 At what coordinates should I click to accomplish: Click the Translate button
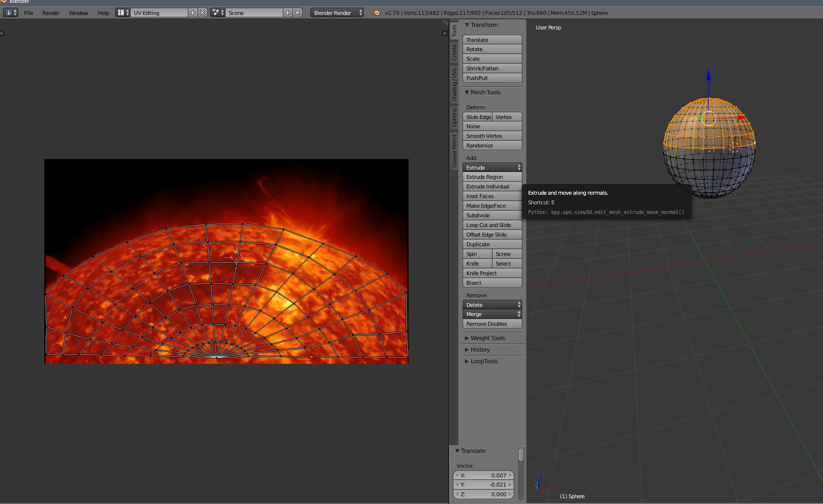(492, 40)
